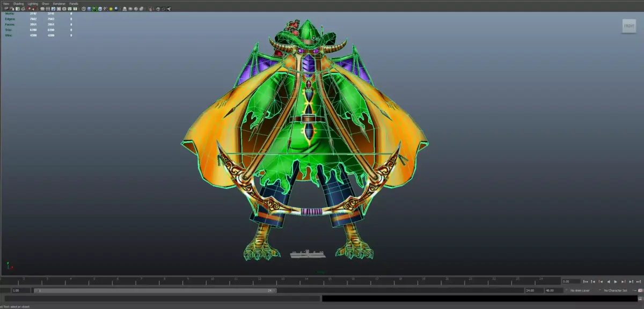Screen dimensions: 644x309
Task: Click the X-ray joints icon
Action: [169, 9]
